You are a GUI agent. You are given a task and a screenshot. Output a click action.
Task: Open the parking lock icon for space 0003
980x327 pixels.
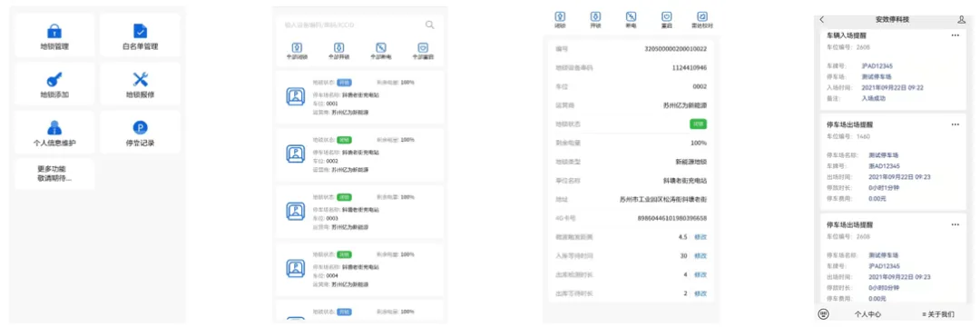click(x=295, y=212)
